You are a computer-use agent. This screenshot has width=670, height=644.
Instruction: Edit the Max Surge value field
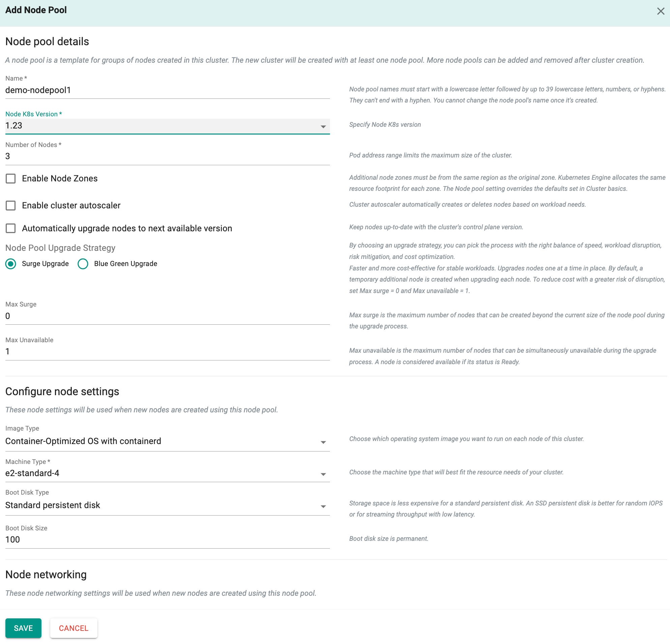167,316
